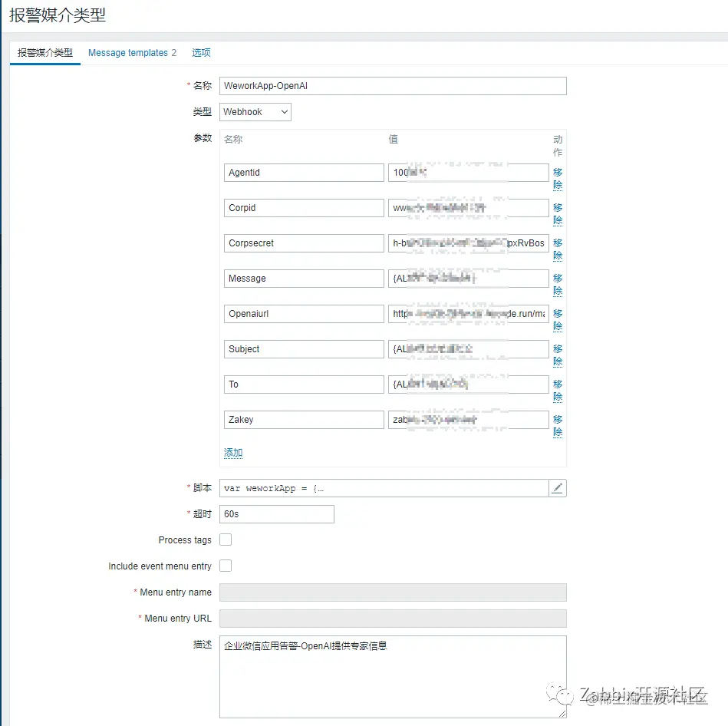This screenshot has height=726, width=728.
Task: Click the Subject value field
Action: (469, 349)
